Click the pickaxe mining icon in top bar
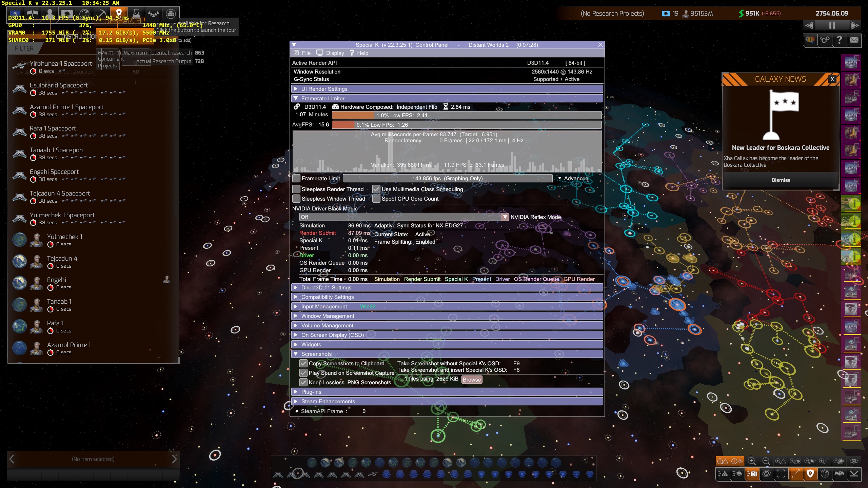868x488 pixels. 101,14
